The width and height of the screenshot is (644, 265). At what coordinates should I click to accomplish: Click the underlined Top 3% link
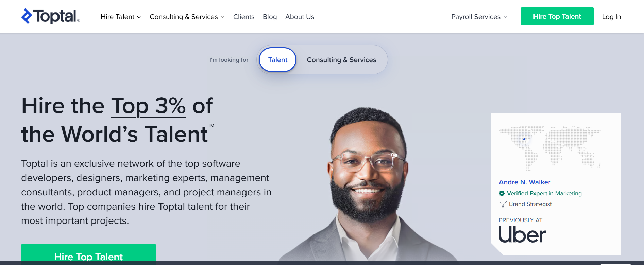coord(148,106)
